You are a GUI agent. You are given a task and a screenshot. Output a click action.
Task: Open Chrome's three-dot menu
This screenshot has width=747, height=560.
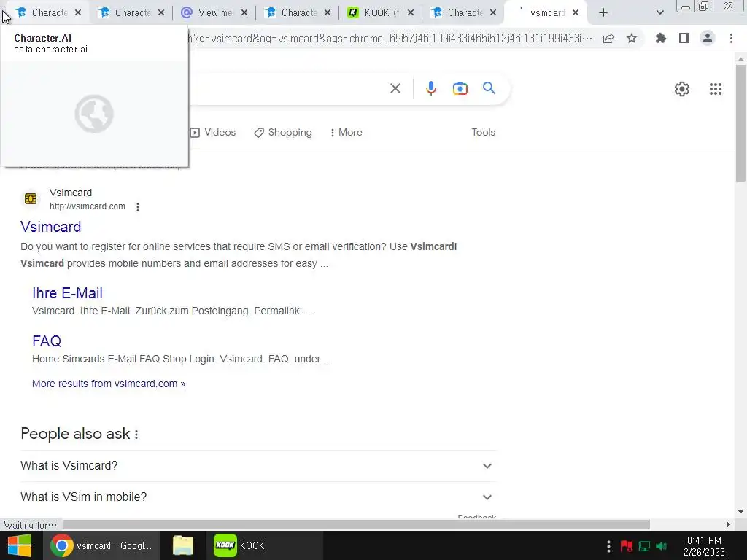[731, 38]
